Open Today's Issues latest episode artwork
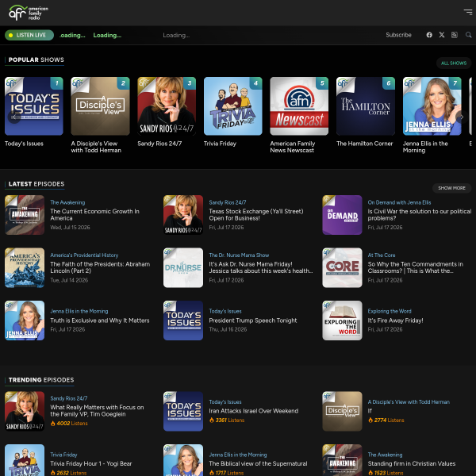The width and height of the screenshot is (476, 476). pyautogui.click(x=183, y=321)
